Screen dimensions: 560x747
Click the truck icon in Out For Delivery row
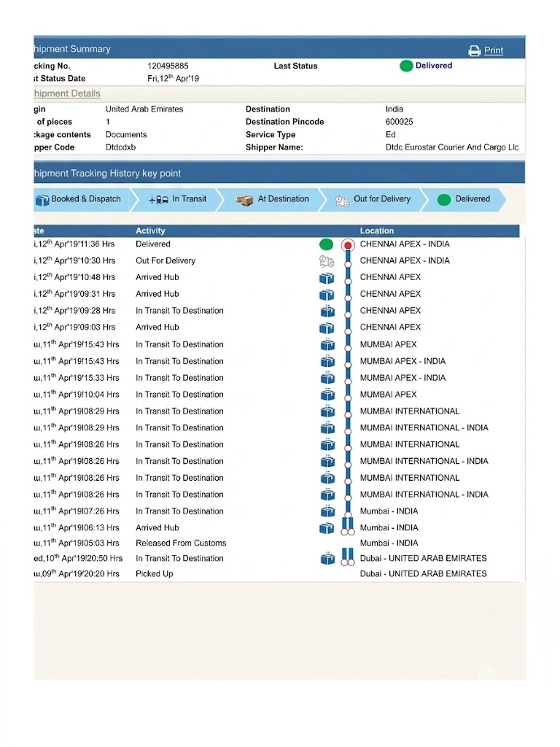[x=327, y=261]
